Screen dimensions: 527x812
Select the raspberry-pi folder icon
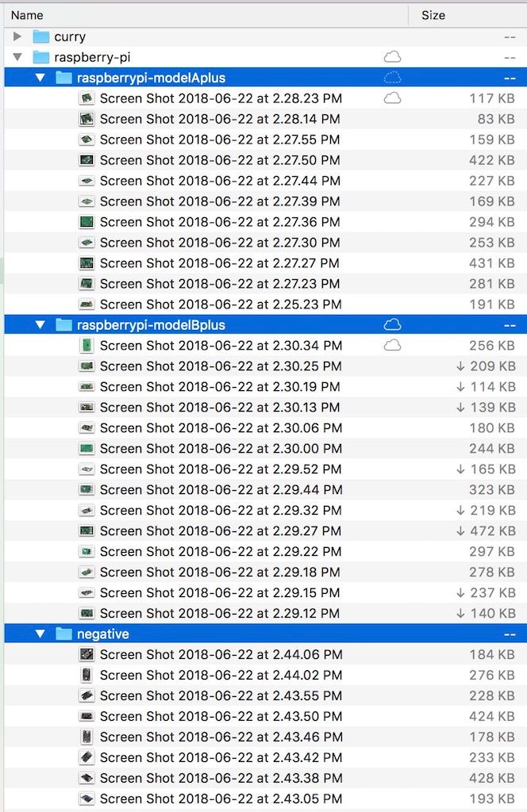(x=40, y=57)
